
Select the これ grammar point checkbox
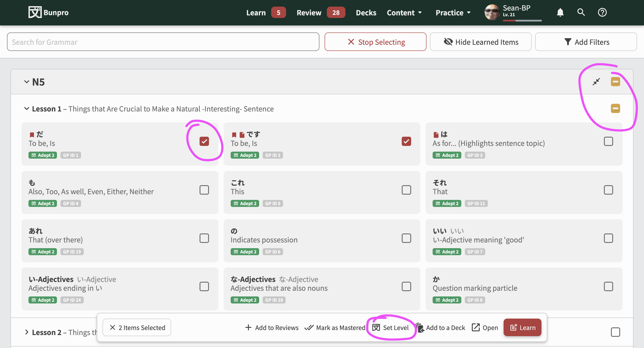point(406,190)
